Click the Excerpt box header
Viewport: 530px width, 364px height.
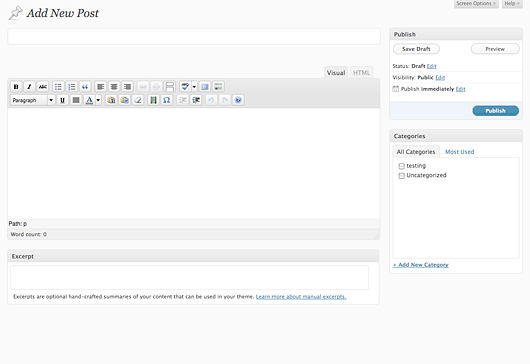pos(193,256)
